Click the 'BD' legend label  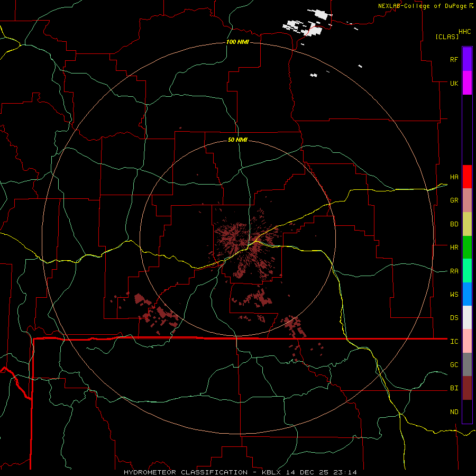454,224
